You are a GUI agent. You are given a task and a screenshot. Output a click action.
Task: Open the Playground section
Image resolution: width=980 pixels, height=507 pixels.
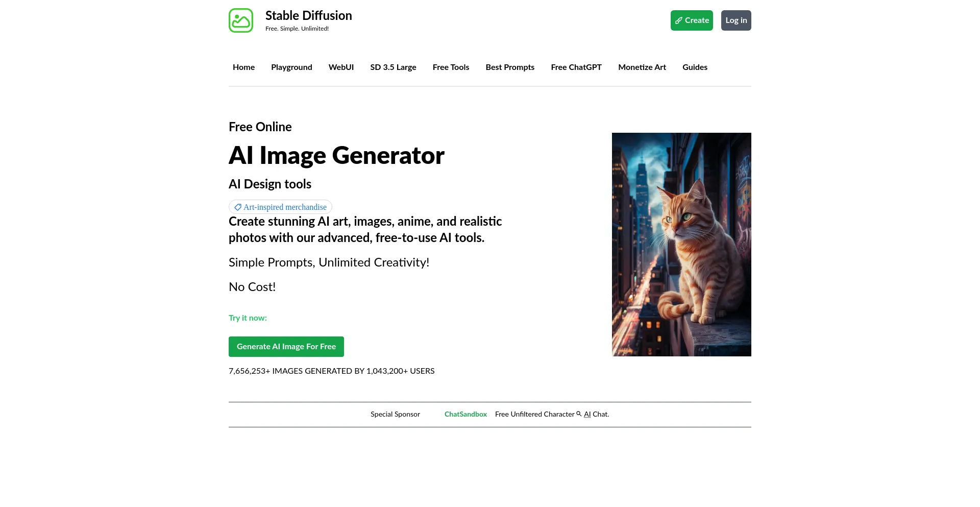291,67
